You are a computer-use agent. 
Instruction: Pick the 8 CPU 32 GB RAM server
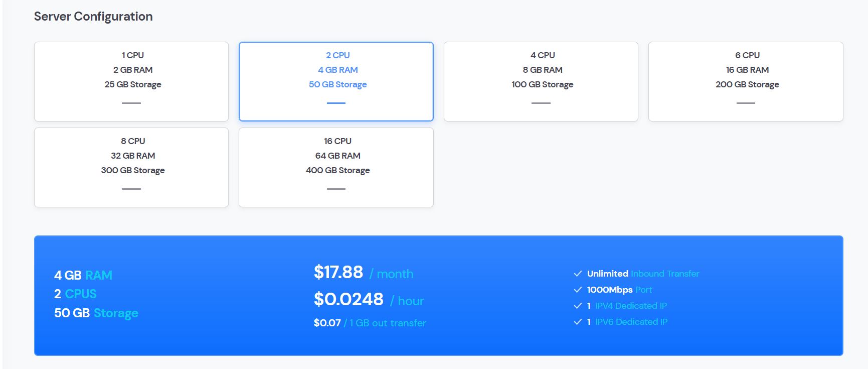131,167
